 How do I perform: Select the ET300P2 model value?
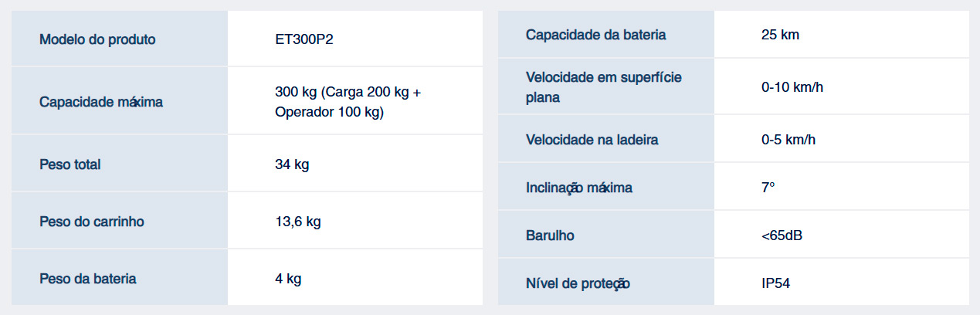tap(304, 39)
